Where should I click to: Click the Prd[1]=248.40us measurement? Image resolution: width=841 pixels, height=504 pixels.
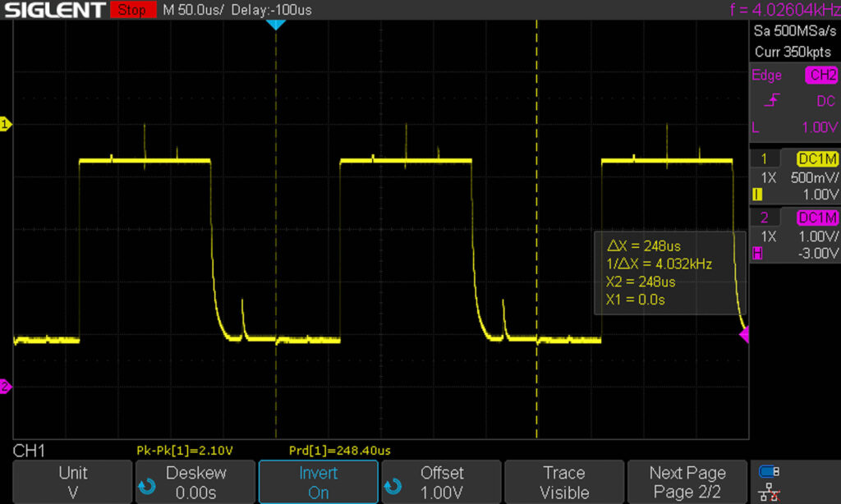pos(339,451)
